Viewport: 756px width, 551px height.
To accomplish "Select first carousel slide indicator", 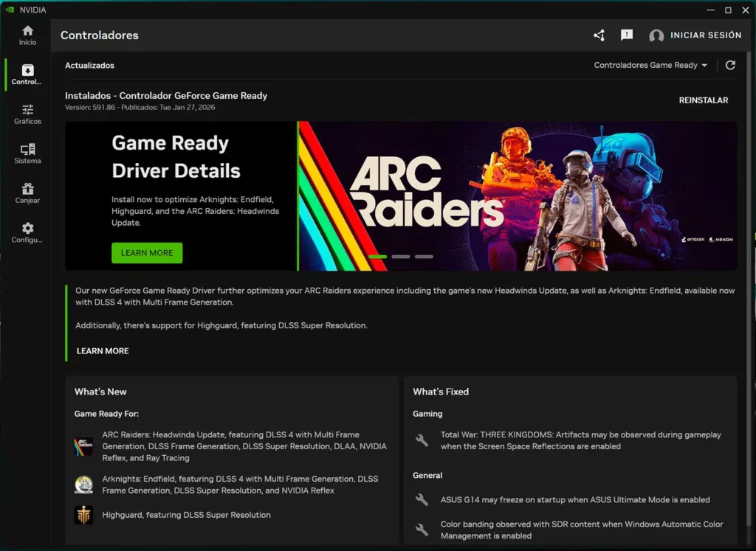I will (x=377, y=257).
